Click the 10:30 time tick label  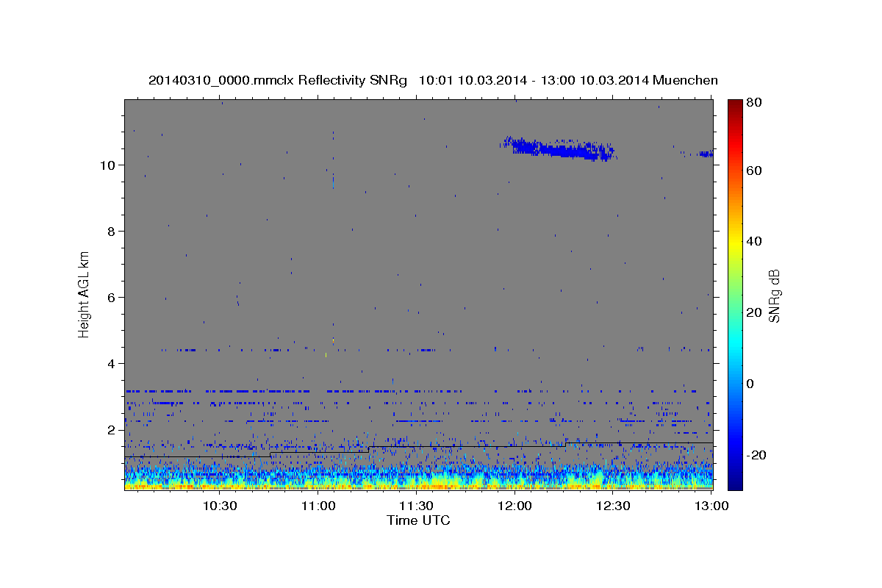[220, 506]
